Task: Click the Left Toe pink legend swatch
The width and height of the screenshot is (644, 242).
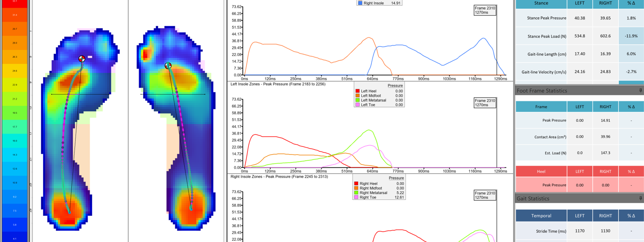Action: tap(358, 105)
